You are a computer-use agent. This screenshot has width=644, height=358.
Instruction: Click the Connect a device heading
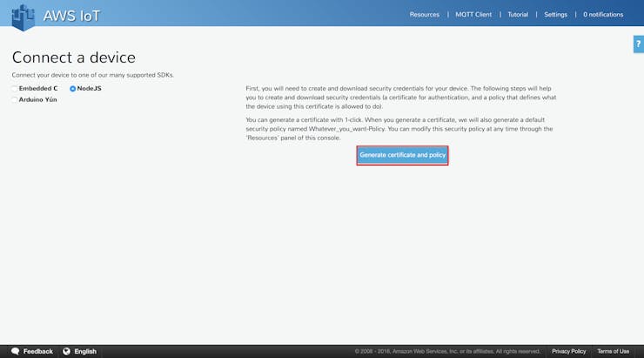[73, 57]
